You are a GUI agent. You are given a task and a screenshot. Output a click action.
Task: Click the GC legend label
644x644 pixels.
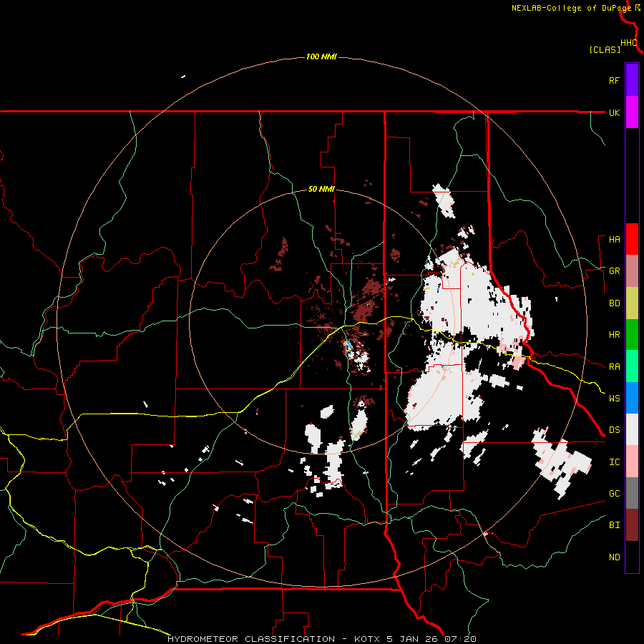pyautogui.click(x=614, y=494)
